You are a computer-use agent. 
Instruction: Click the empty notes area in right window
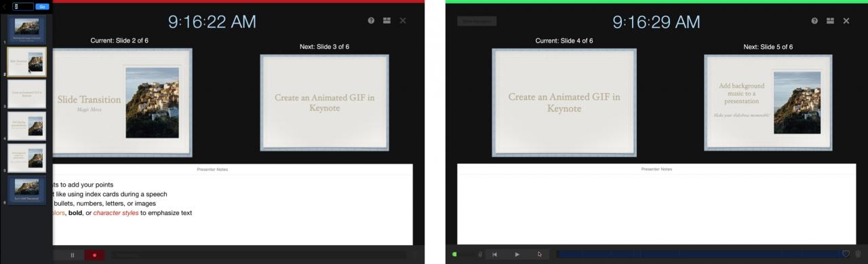(x=656, y=209)
